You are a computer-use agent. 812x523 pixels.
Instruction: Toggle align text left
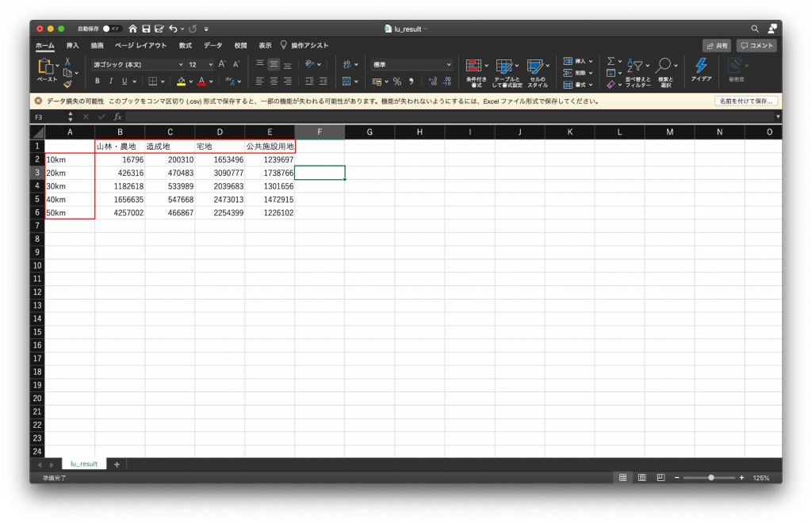[260, 81]
